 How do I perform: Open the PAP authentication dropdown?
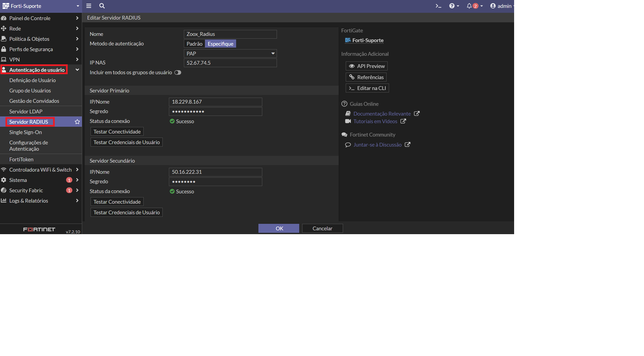pos(230,53)
